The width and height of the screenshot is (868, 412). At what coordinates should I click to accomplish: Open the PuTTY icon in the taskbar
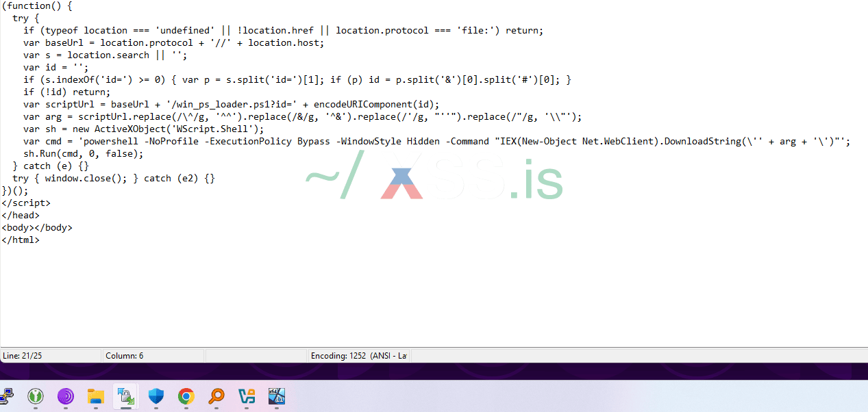(x=7, y=396)
